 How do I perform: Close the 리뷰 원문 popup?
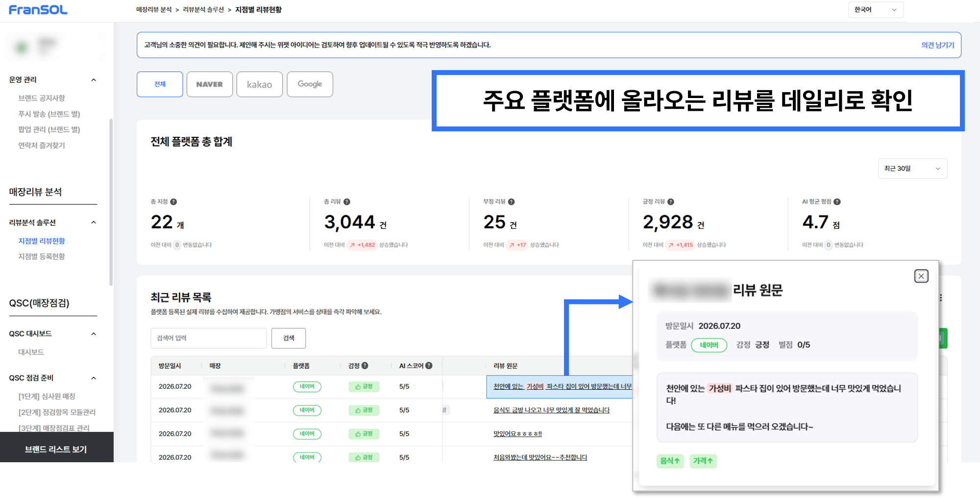[921, 276]
